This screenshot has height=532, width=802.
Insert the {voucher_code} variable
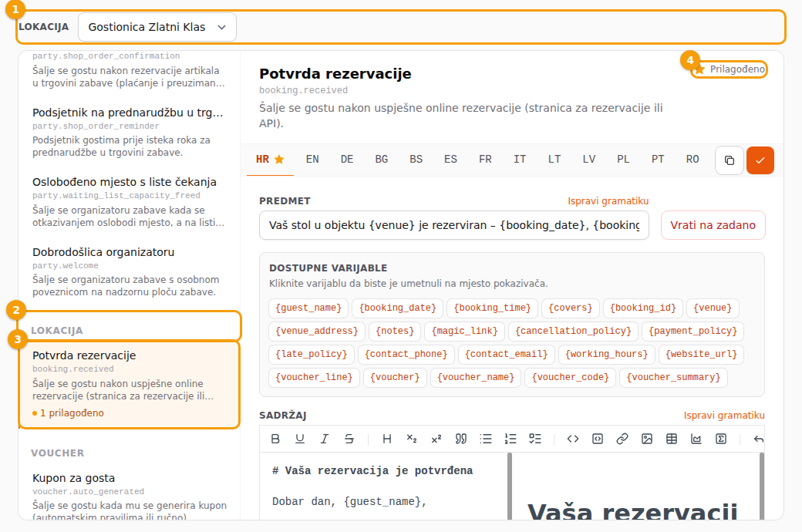point(571,378)
